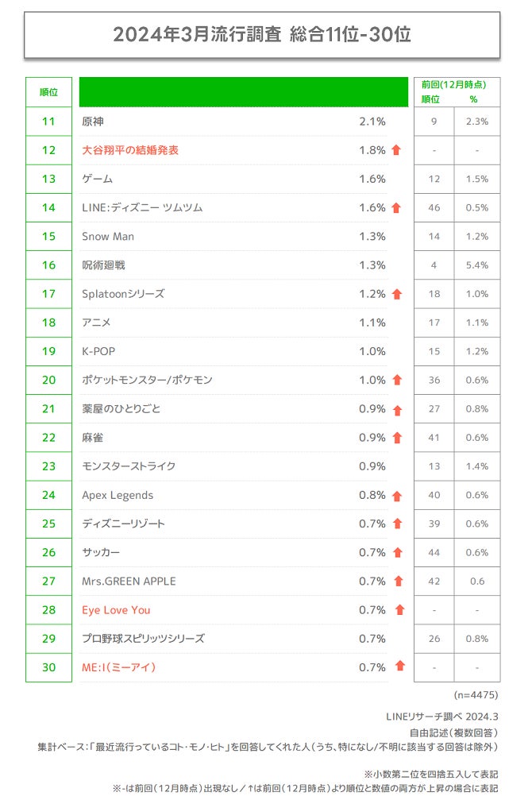Click the up arrow beside Eye Love You
Image resolution: width=532 pixels, height=796 pixels.
pyautogui.click(x=399, y=610)
